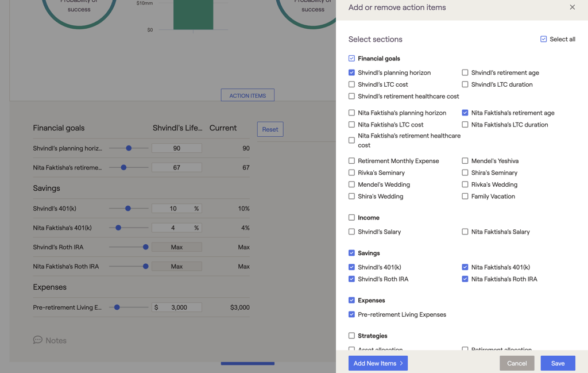Select the Family Vacation checkbox
This screenshot has height=373, width=588.
(465, 197)
